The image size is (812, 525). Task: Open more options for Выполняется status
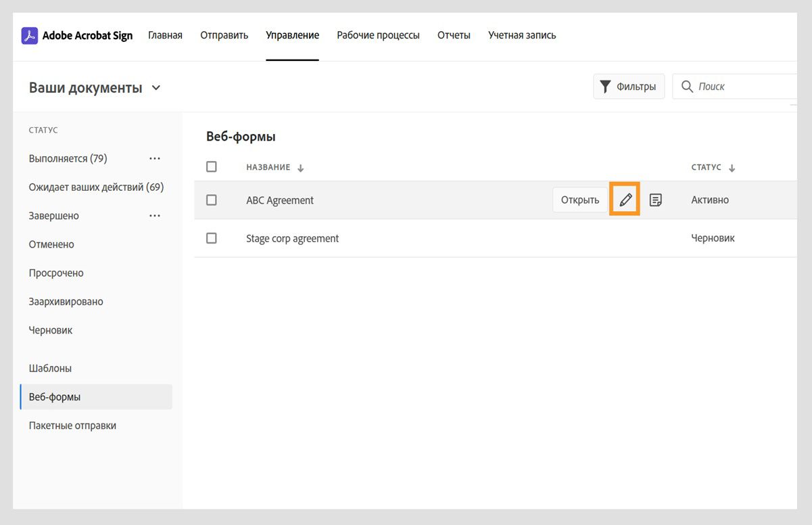click(x=155, y=158)
